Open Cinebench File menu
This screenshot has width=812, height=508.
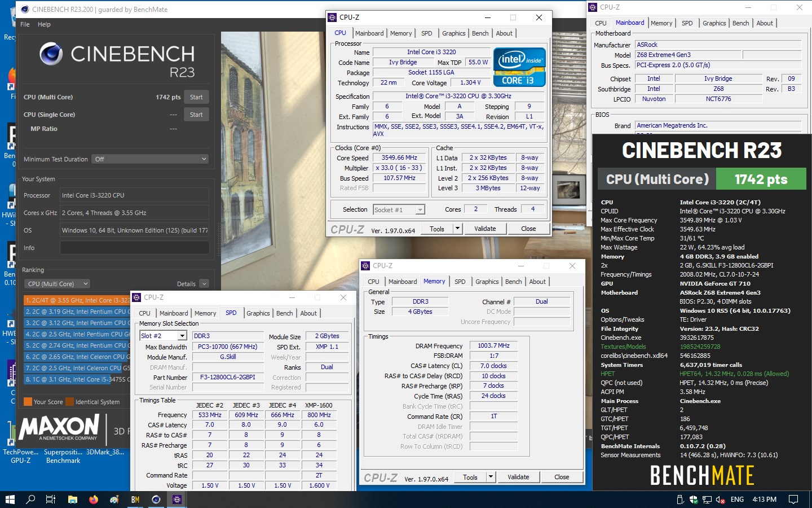(25, 24)
